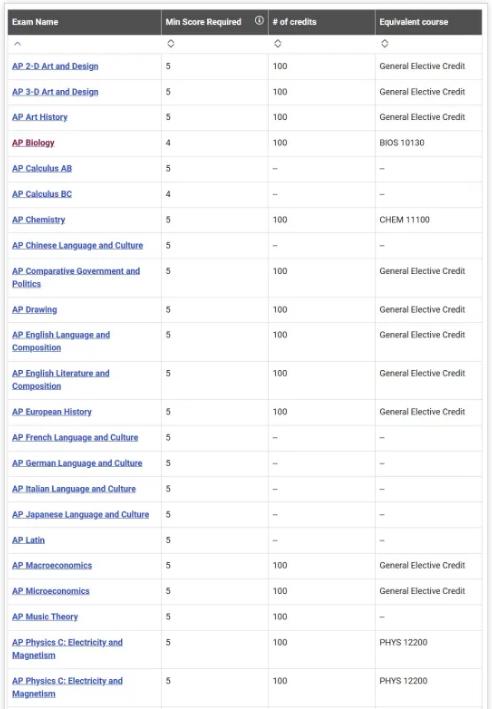Open the AP Calculus AB link
This screenshot has height=709, width=492.
[42, 169]
